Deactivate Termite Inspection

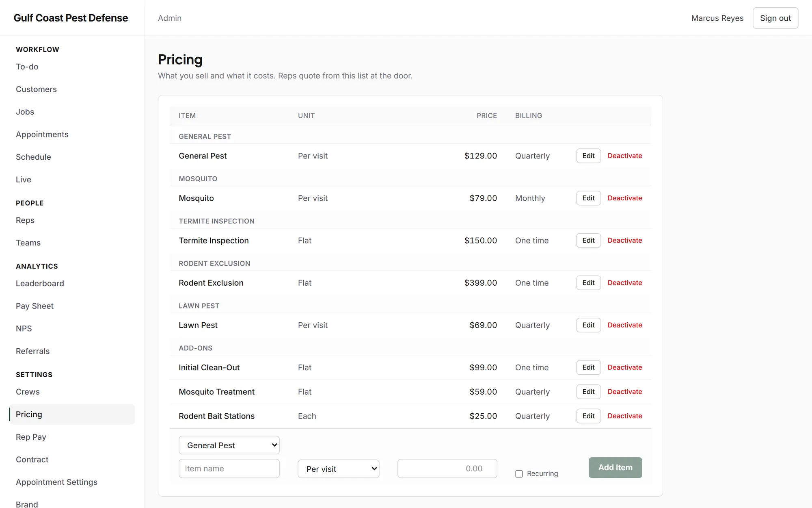[624, 241]
